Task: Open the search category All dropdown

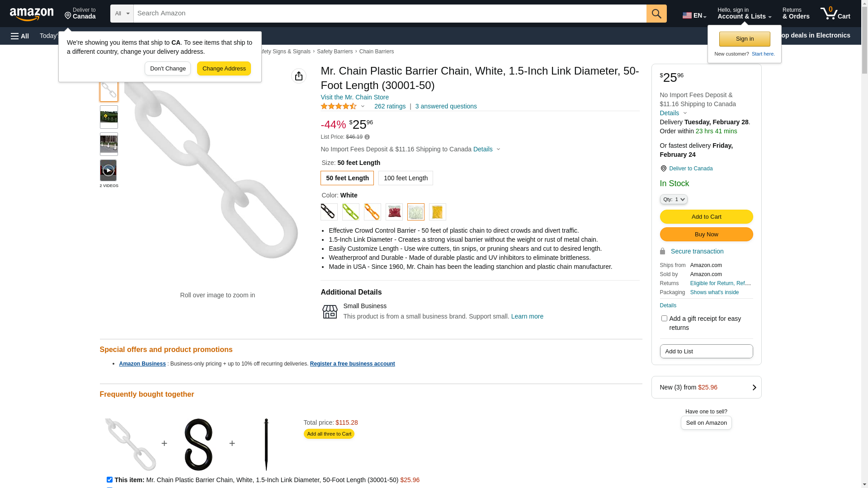Action: [122, 14]
